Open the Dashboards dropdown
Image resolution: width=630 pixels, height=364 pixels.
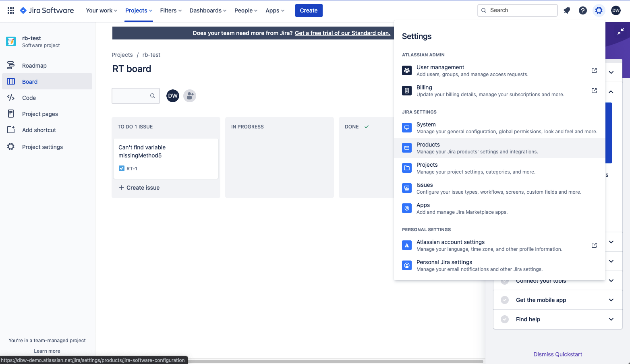click(208, 10)
